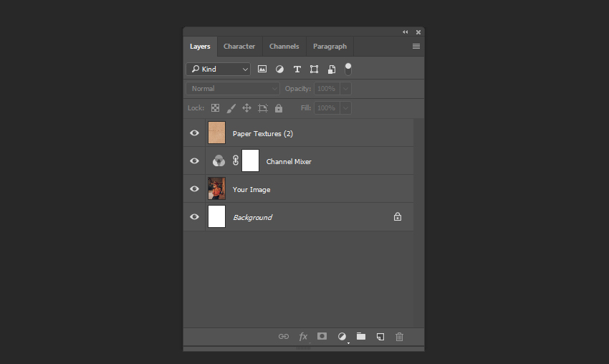
Task: Select the Channel Mixer layer mask thumbnail
Action: coord(251,161)
